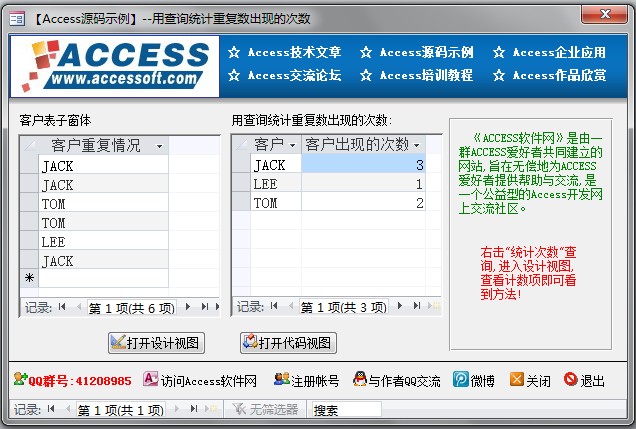Go to last record in query subform navigator
Screen dimensions: 636x429
(417, 306)
